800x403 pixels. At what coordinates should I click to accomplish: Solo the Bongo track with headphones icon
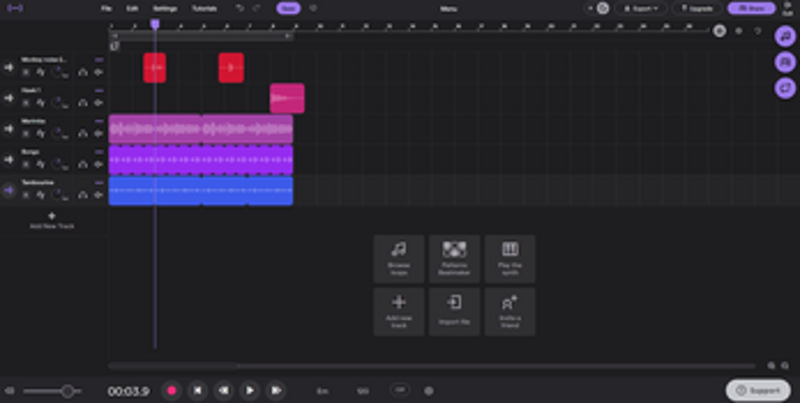pyautogui.click(x=83, y=164)
